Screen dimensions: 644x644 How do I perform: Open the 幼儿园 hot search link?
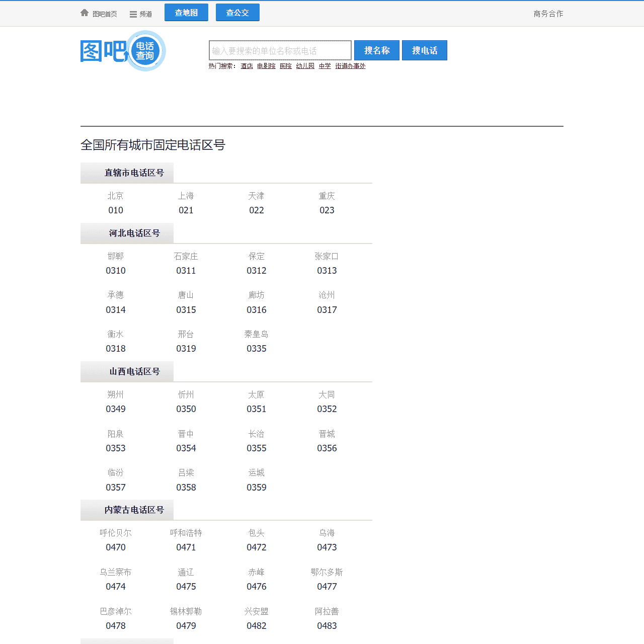tap(304, 66)
